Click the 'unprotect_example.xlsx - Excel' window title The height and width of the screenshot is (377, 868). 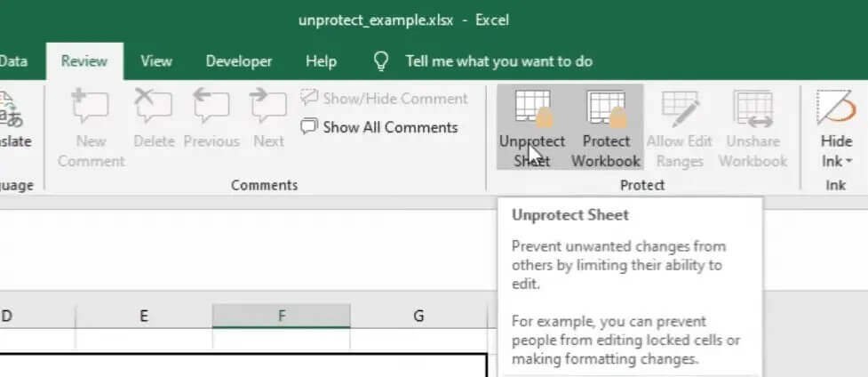pyautogui.click(x=403, y=20)
